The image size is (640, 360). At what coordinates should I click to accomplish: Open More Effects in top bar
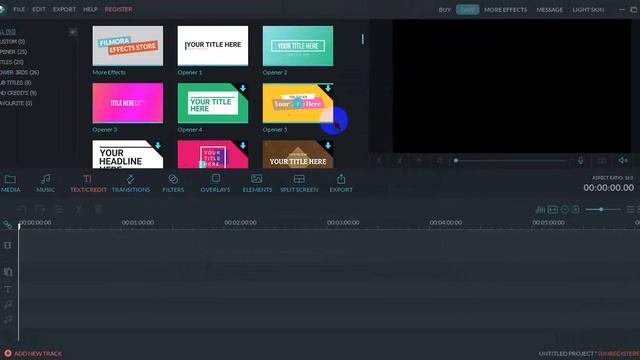505,9
